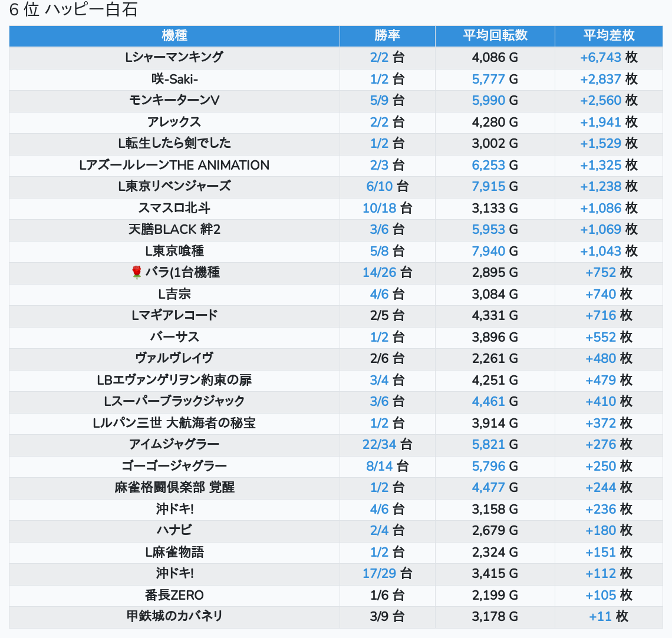Click the 勝率 column header
The height and width of the screenshot is (638, 672).
point(387,35)
